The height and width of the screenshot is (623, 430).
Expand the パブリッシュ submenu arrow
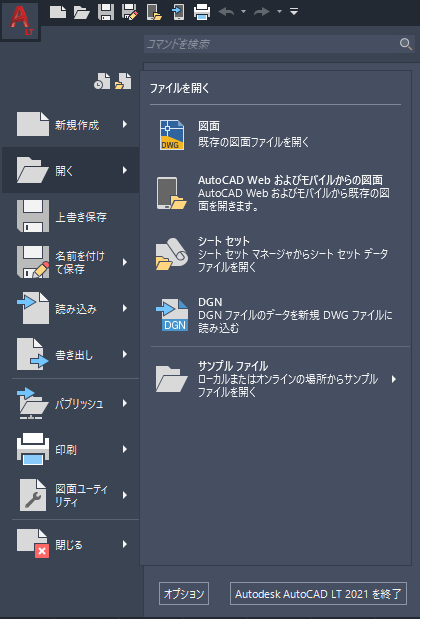click(125, 404)
